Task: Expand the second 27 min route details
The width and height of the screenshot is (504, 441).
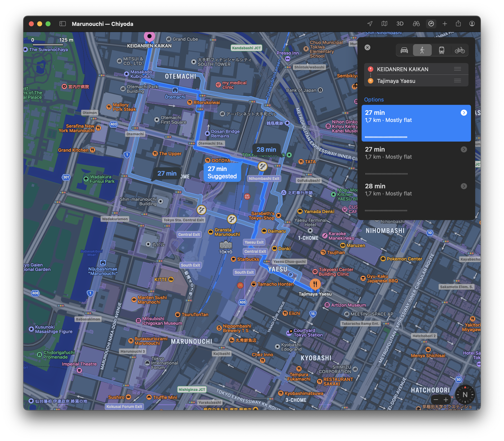Action: [464, 149]
